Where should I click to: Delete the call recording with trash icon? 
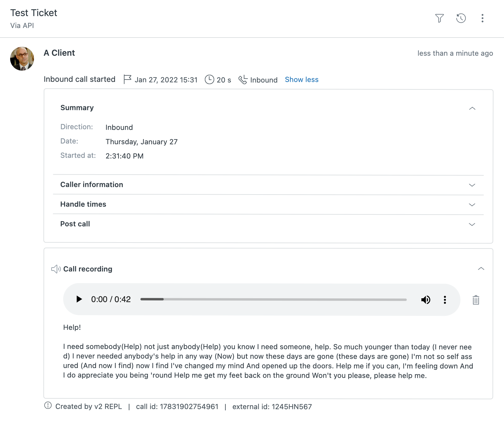(x=476, y=300)
